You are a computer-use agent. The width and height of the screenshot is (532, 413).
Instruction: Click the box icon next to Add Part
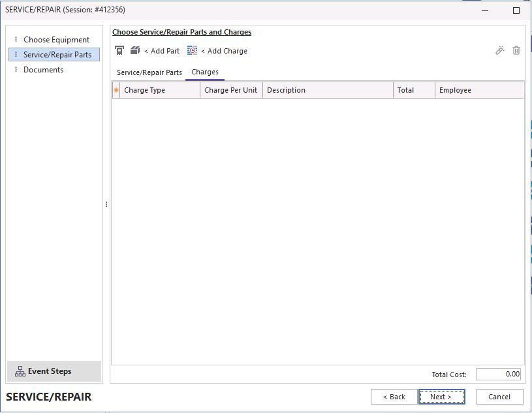[135, 51]
